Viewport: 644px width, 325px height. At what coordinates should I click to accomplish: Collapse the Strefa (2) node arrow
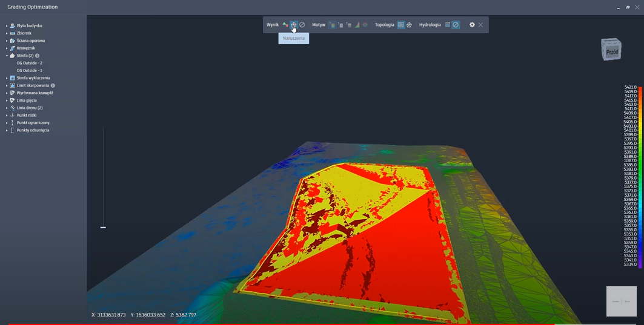7,56
